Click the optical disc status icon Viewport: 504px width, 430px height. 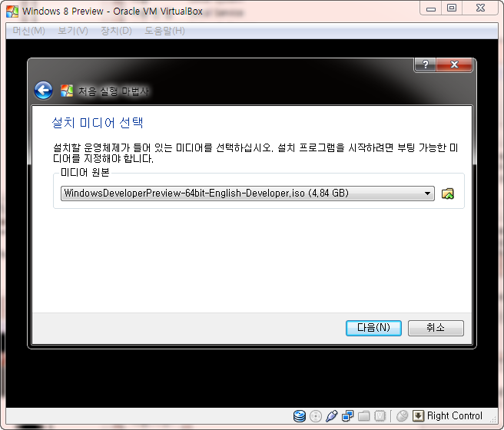coord(316,416)
